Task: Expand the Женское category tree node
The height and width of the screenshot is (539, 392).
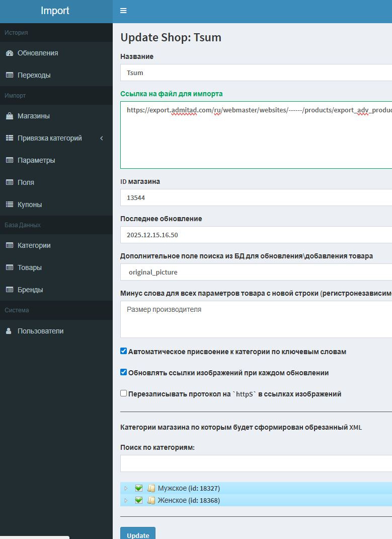Action: [x=126, y=500]
